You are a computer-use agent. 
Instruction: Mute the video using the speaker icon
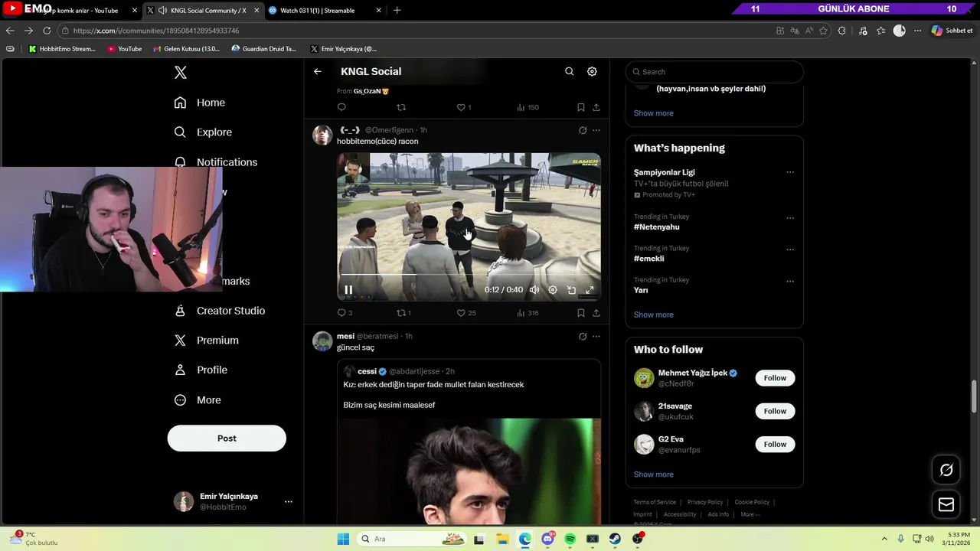click(x=534, y=290)
